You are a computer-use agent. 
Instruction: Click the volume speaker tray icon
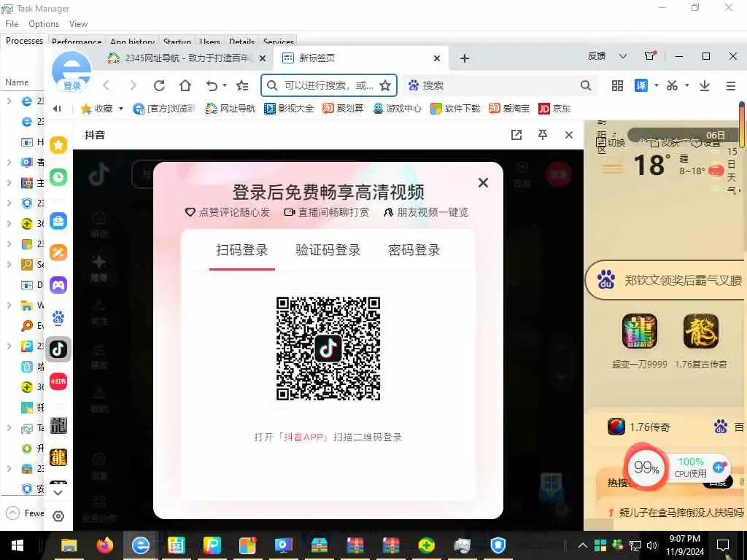(x=652, y=545)
